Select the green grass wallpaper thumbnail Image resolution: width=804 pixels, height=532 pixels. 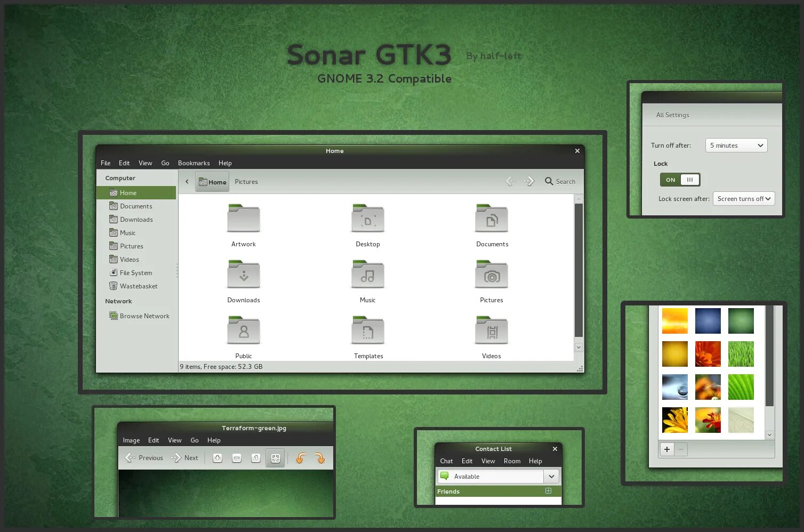tap(741, 354)
